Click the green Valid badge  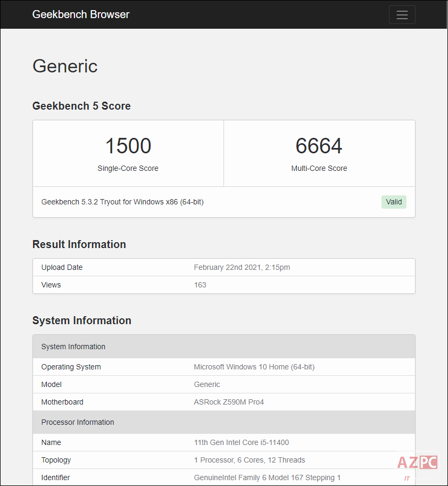[x=394, y=202]
